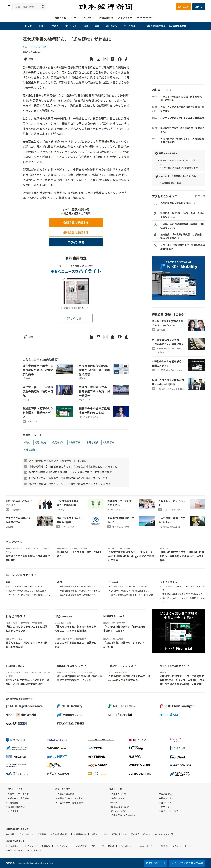Expand the マーケット navigation dropdown
Image resolution: width=211 pixels, height=868 pixels.
72,26
